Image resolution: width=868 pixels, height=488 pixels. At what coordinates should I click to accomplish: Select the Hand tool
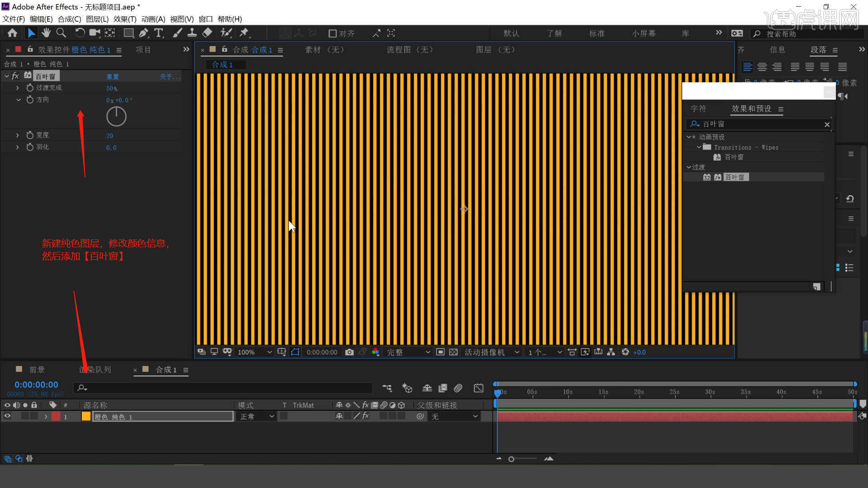[46, 33]
